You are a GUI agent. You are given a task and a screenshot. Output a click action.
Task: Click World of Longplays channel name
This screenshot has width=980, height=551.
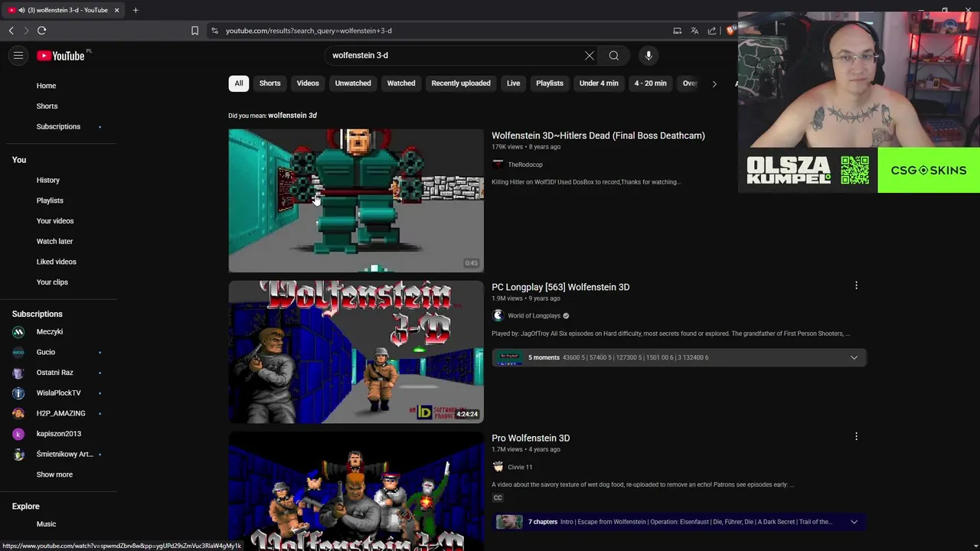[x=534, y=316]
